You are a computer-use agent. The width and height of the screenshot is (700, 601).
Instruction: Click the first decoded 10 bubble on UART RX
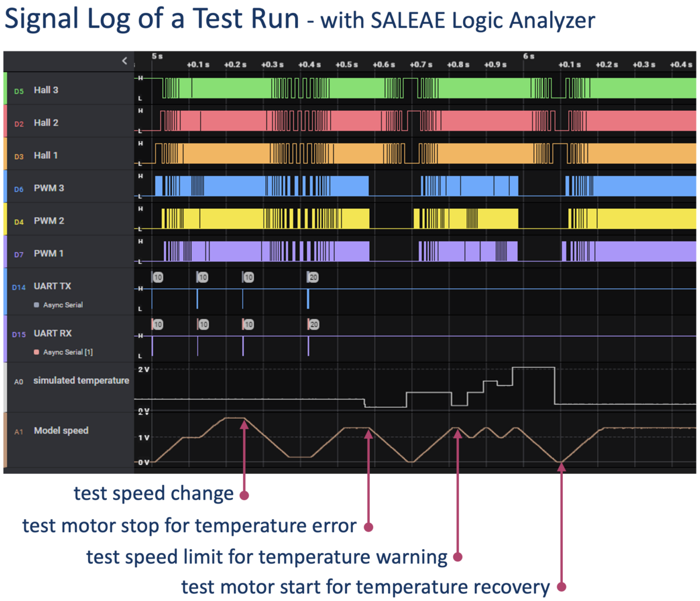click(157, 324)
